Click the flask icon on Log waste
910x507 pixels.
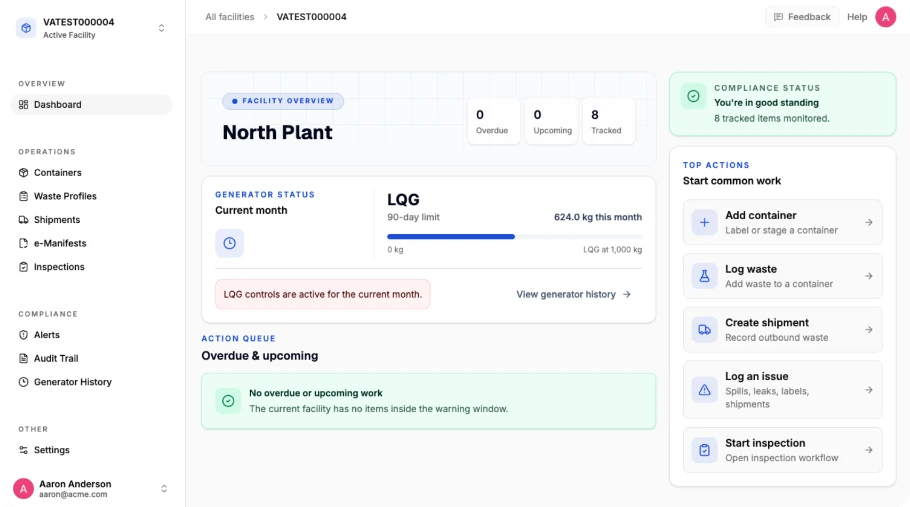pos(704,276)
